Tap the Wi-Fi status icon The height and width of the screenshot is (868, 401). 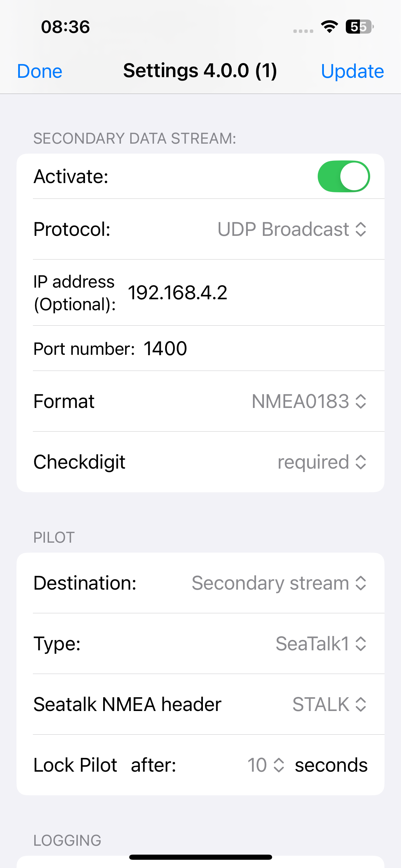point(329,27)
